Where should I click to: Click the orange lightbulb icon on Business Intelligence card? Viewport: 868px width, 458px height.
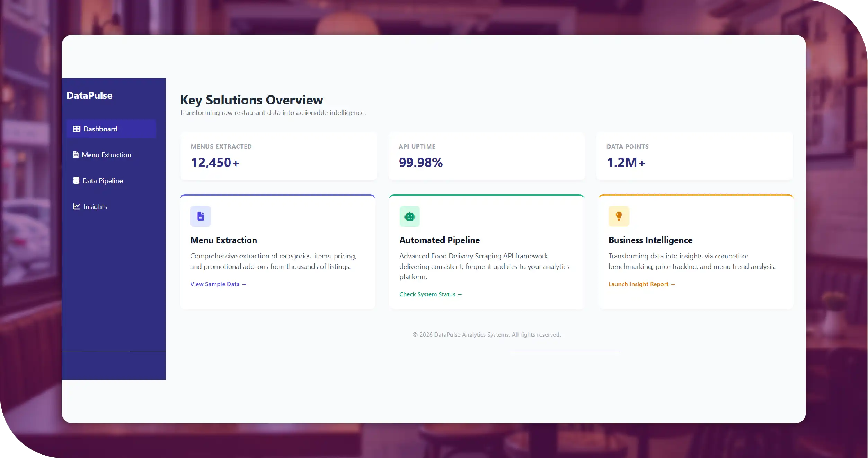(619, 216)
